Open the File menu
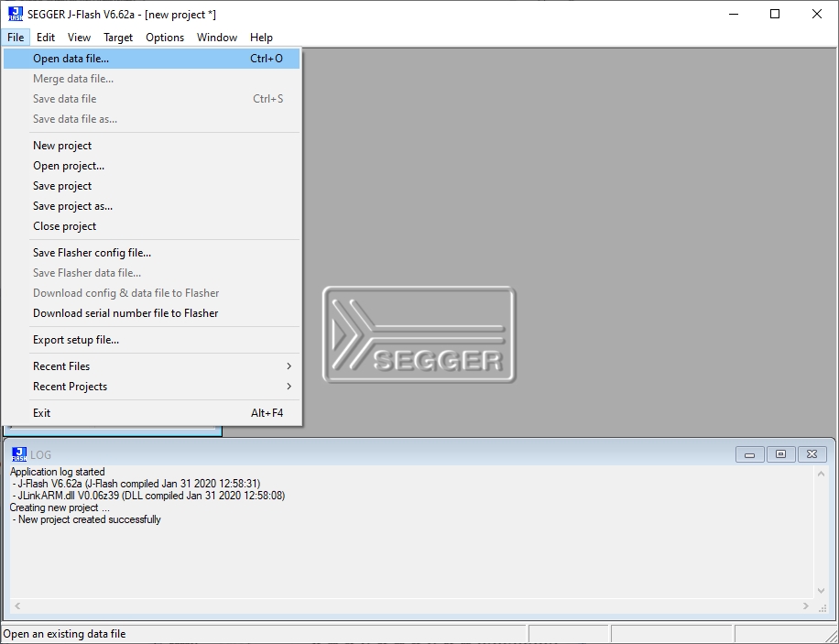 16,38
